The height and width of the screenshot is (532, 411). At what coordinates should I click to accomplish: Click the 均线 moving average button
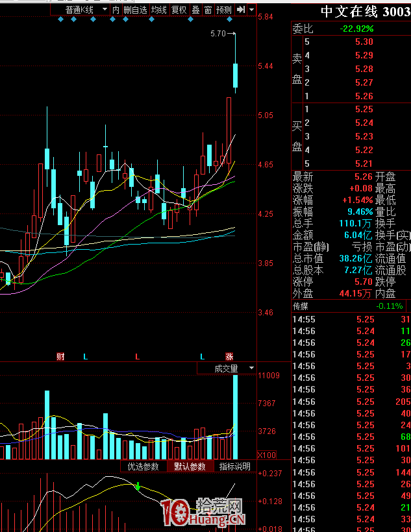pyautogui.click(x=159, y=10)
